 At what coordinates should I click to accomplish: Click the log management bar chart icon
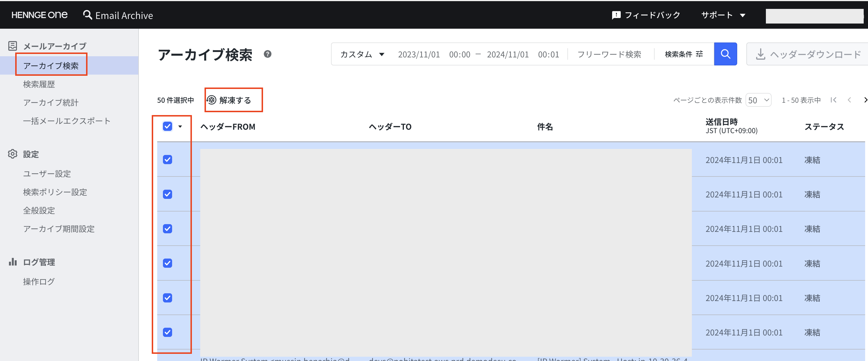12,261
